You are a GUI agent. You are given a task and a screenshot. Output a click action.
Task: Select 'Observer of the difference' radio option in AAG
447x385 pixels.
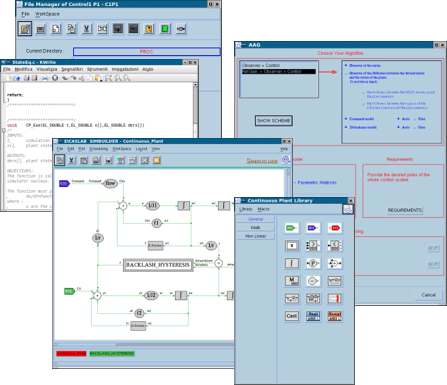click(346, 73)
